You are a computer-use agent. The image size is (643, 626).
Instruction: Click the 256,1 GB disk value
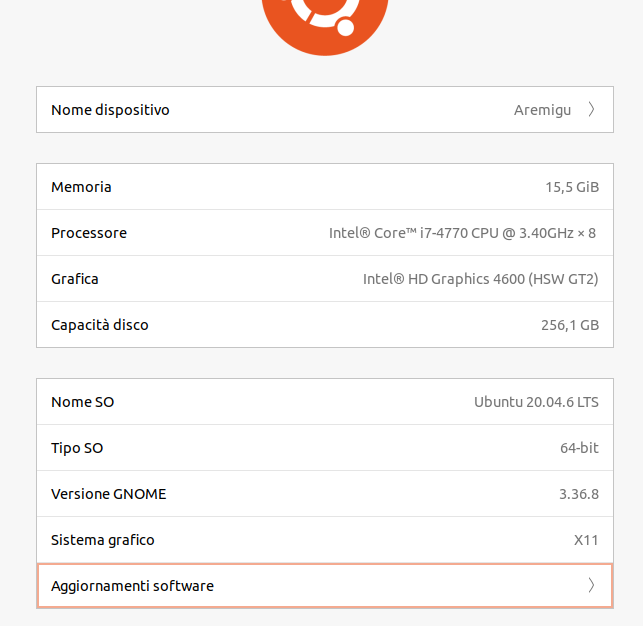[570, 325]
